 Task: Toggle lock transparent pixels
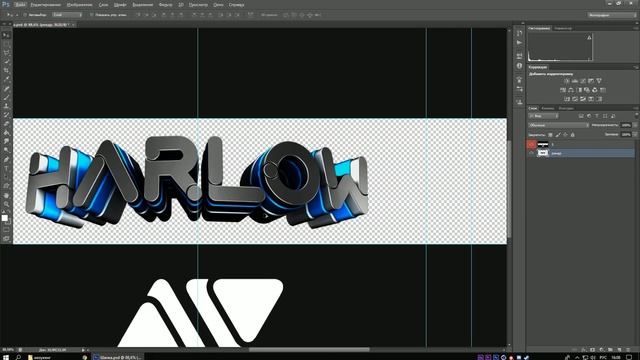(x=550, y=134)
